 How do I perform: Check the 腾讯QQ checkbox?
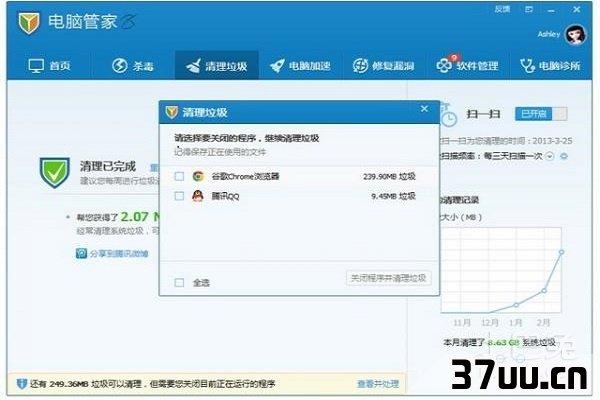[x=179, y=196]
